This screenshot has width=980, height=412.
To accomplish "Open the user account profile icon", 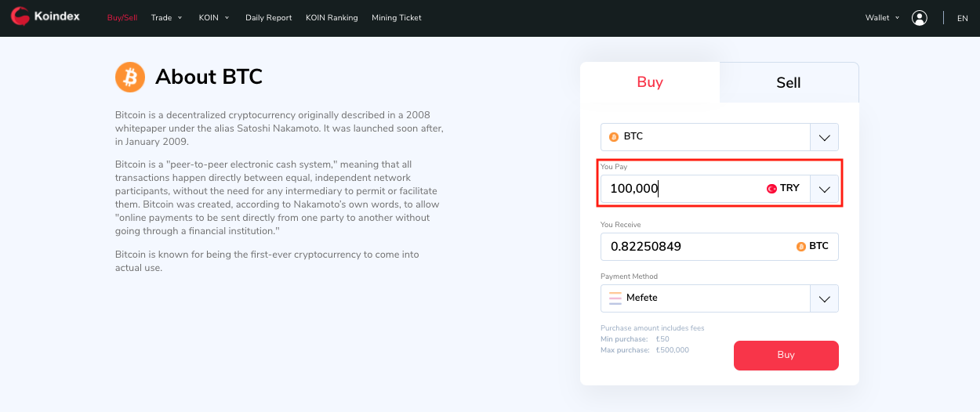I will click(x=920, y=18).
